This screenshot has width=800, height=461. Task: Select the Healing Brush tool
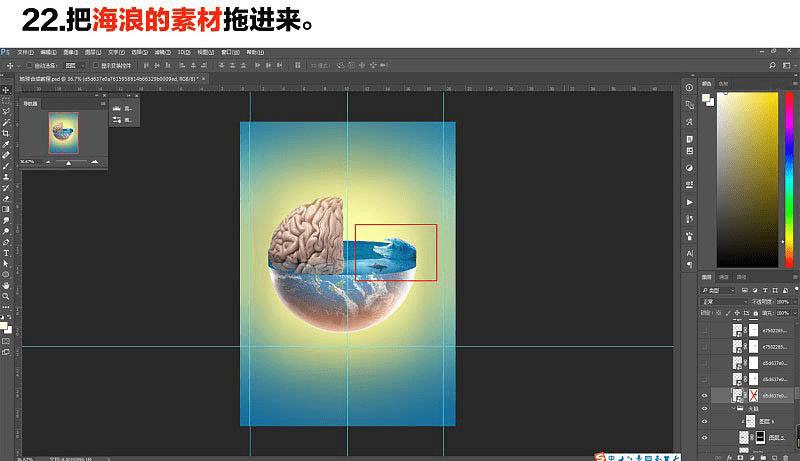point(6,155)
